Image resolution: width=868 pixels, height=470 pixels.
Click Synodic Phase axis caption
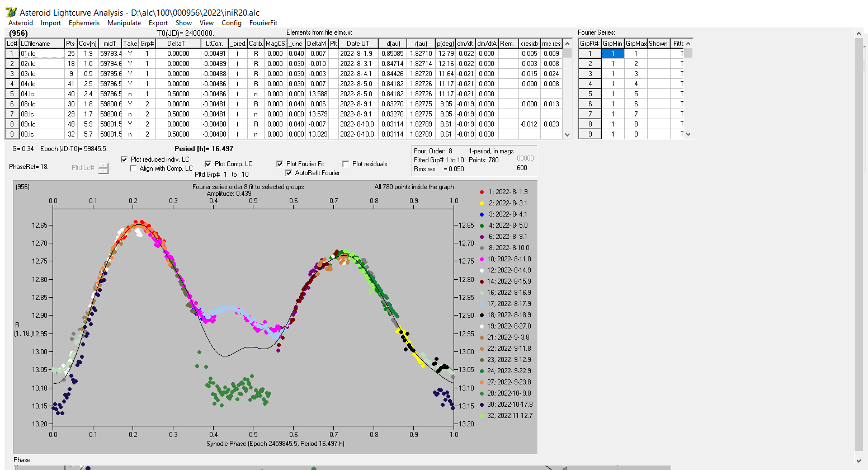[x=276, y=444]
